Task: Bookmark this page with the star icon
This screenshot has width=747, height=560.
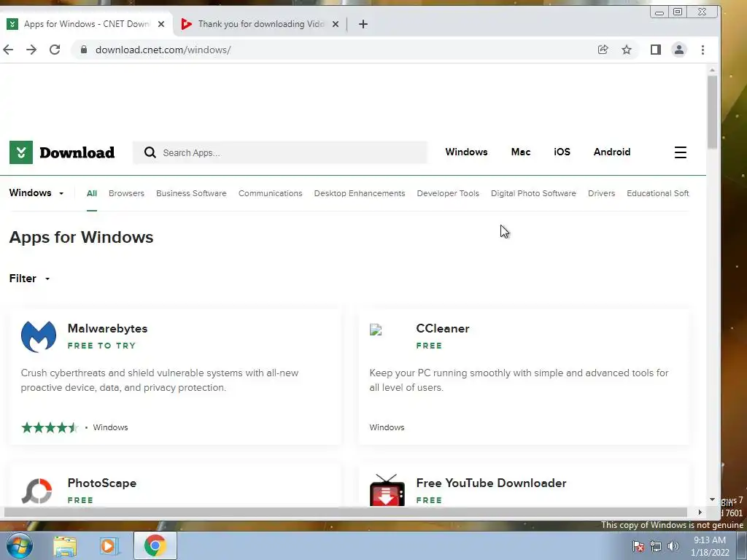Action: click(x=627, y=50)
